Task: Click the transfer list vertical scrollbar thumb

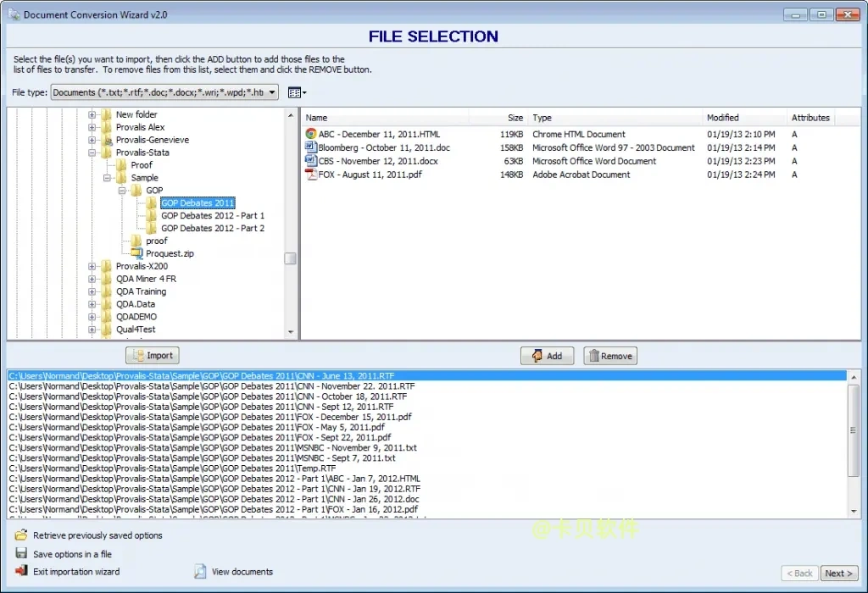Action: point(853,430)
